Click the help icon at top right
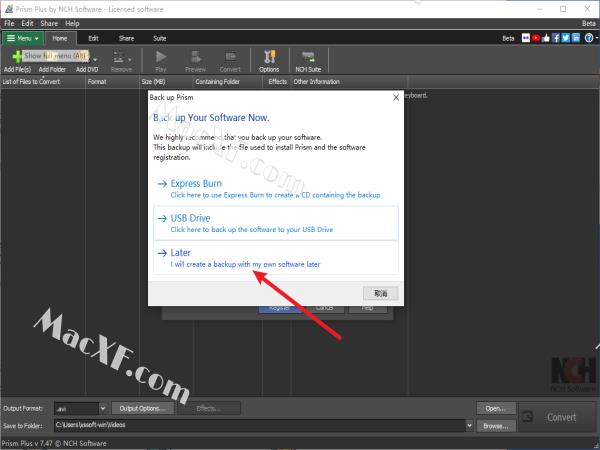Screen dimensions: 600x450 tap(590, 38)
